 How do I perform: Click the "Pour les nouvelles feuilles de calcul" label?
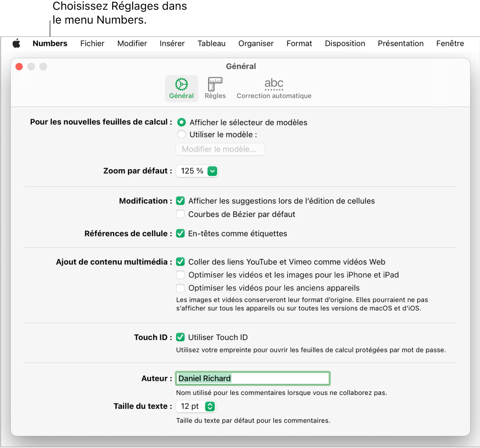pos(101,122)
